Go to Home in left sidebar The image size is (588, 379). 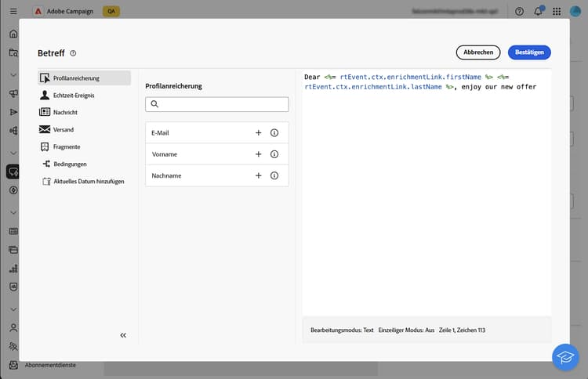[x=13, y=34]
